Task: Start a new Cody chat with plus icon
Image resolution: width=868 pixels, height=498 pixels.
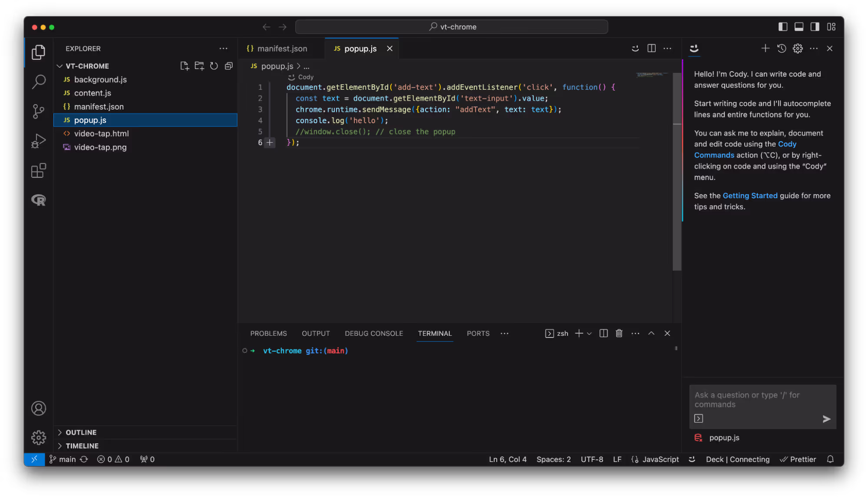Action: point(766,49)
